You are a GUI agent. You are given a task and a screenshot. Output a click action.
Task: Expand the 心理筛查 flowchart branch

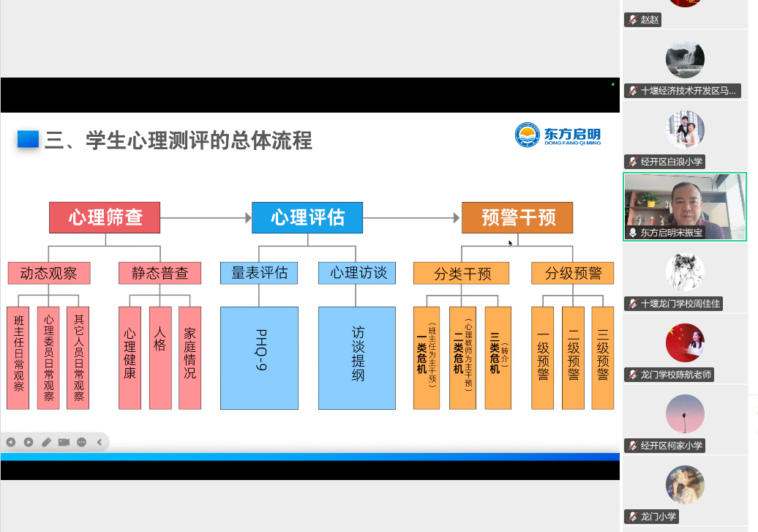coord(104,217)
